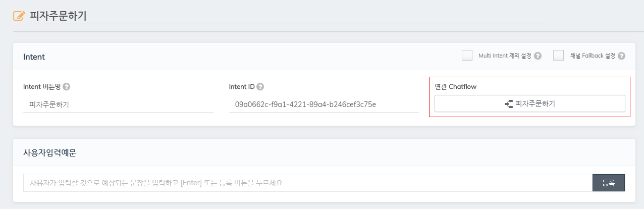Image resolution: width=644 pixels, height=209 pixels.
Task: Click the Intent 버튼명 label text
Action: [x=42, y=87]
